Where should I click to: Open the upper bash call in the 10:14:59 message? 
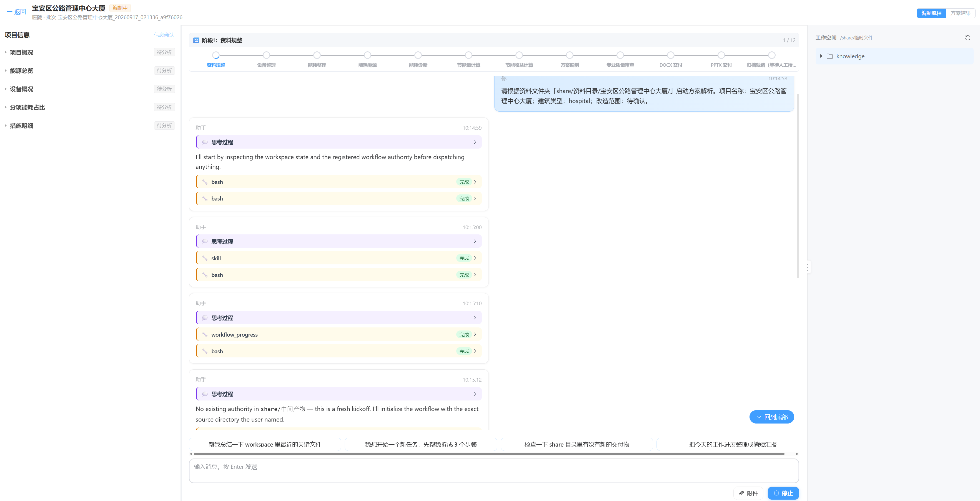tap(339, 182)
